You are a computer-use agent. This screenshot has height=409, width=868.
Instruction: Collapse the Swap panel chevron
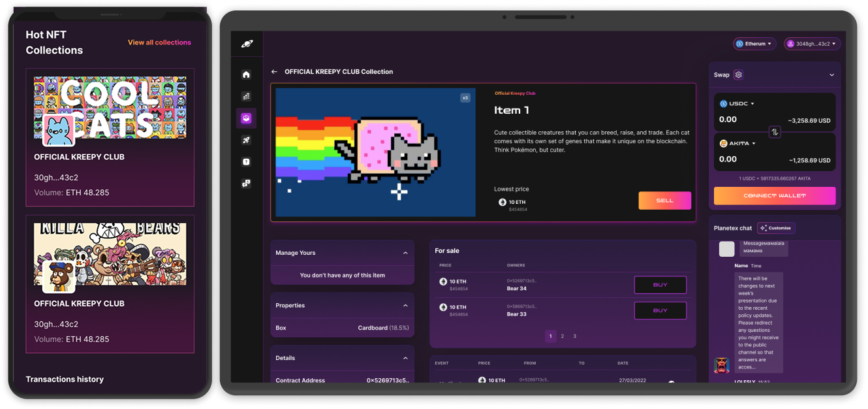(x=831, y=75)
